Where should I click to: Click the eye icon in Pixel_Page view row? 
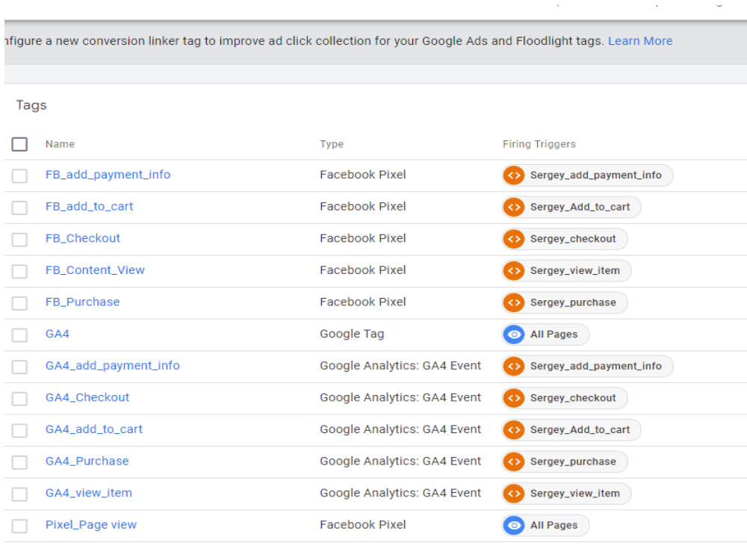click(514, 526)
